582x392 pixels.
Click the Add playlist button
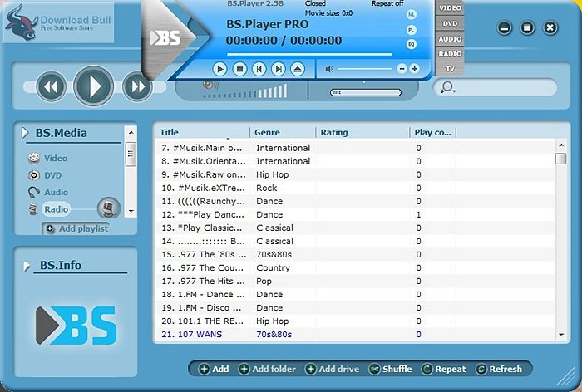[x=76, y=228]
